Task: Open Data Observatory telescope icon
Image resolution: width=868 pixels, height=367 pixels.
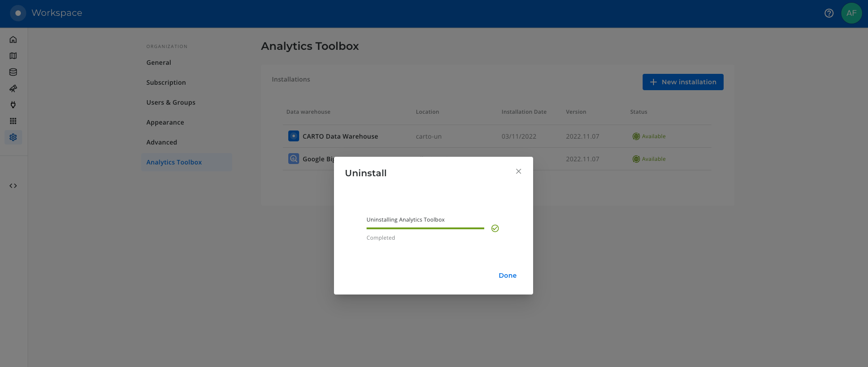Action: point(13,88)
